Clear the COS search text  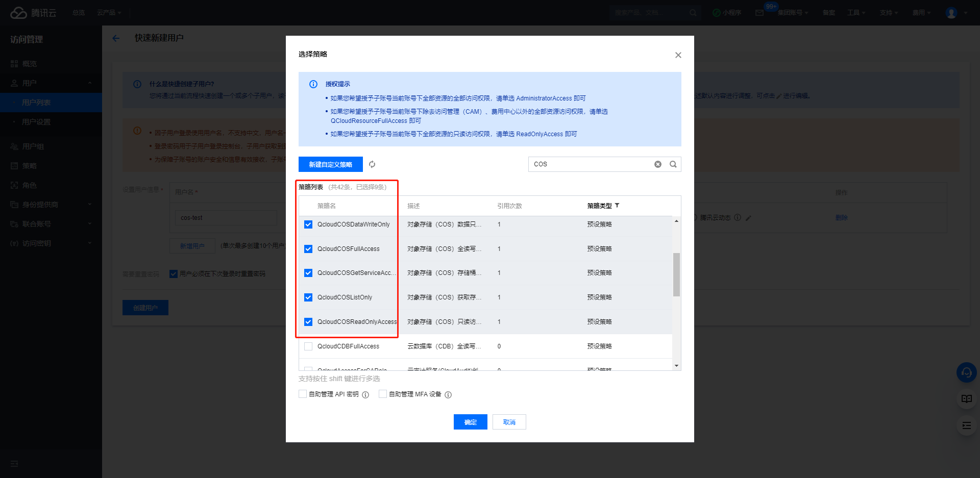point(658,164)
